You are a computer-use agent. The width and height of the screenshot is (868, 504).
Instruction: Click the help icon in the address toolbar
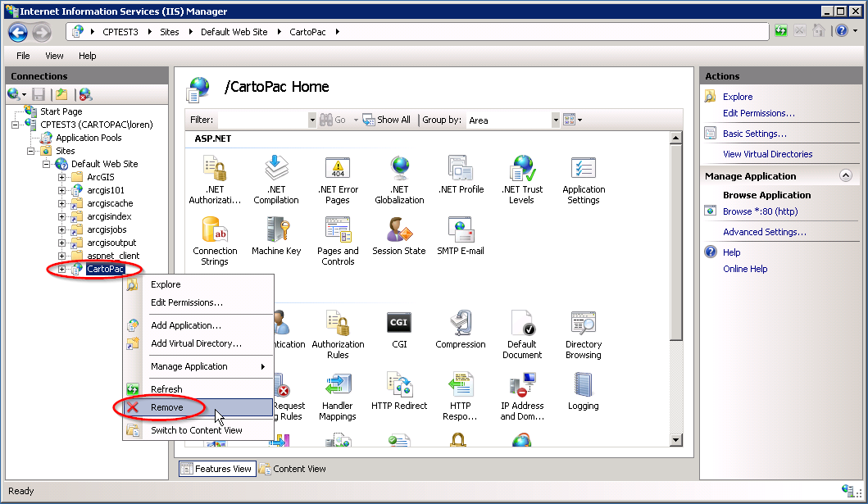coord(842,31)
